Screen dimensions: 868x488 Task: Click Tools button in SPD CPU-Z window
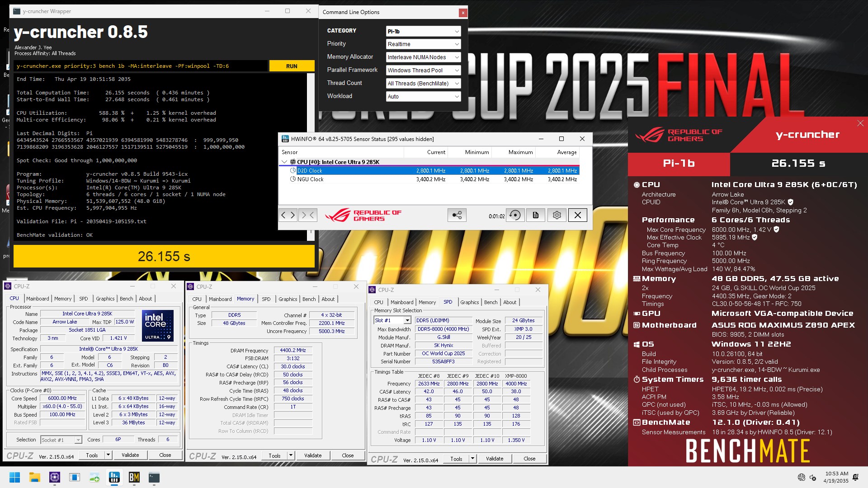pyautogui.click(x=456, y=459)
